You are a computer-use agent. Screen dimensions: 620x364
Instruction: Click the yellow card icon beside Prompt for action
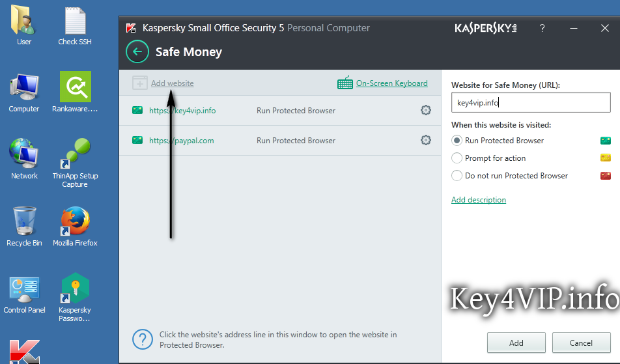pyautogui.click(x=606, y=158)
